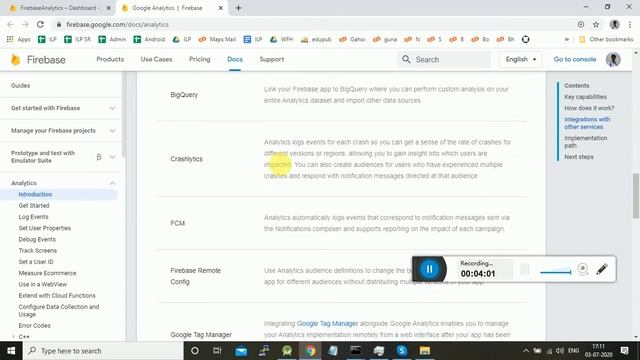Expand Manage your Firebase projects section
This screenshot has height=360, width=640.
[x=112, y=131]
